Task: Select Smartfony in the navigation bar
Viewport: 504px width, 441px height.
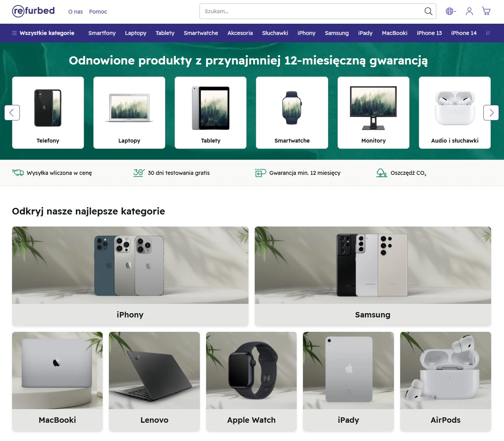Action: (102, 33)
